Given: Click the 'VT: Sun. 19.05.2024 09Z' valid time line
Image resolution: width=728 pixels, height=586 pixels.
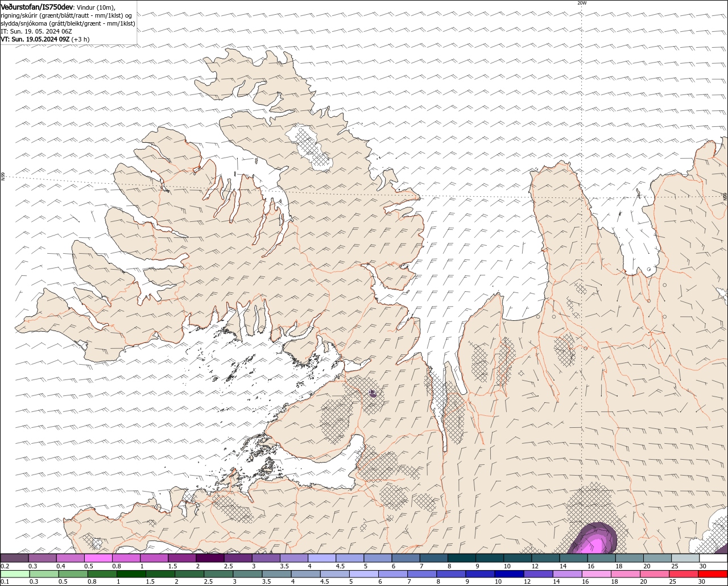Looking at the screenshot, I should [35, 39].
